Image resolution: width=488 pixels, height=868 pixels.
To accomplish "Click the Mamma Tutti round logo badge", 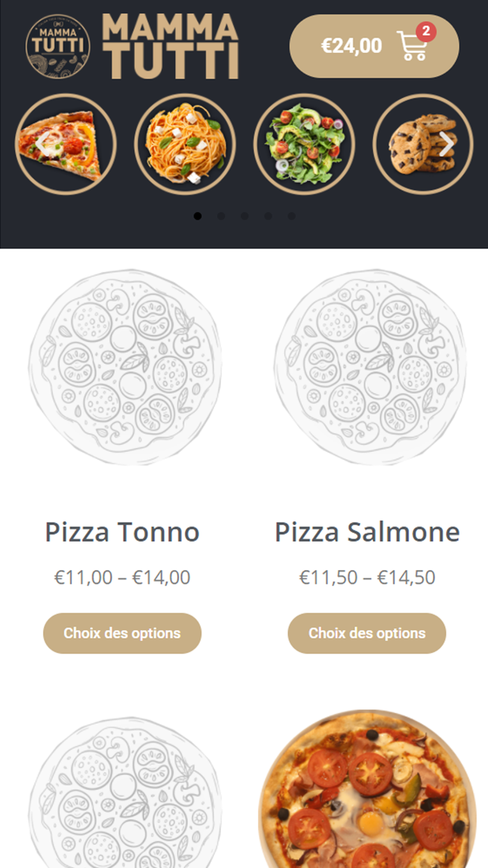I will coord(59,46).
